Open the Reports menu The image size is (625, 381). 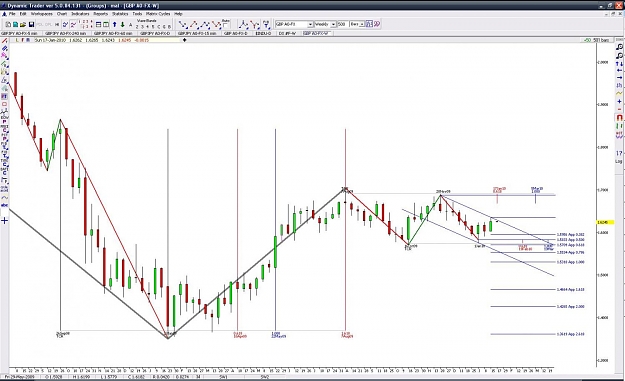100,14
